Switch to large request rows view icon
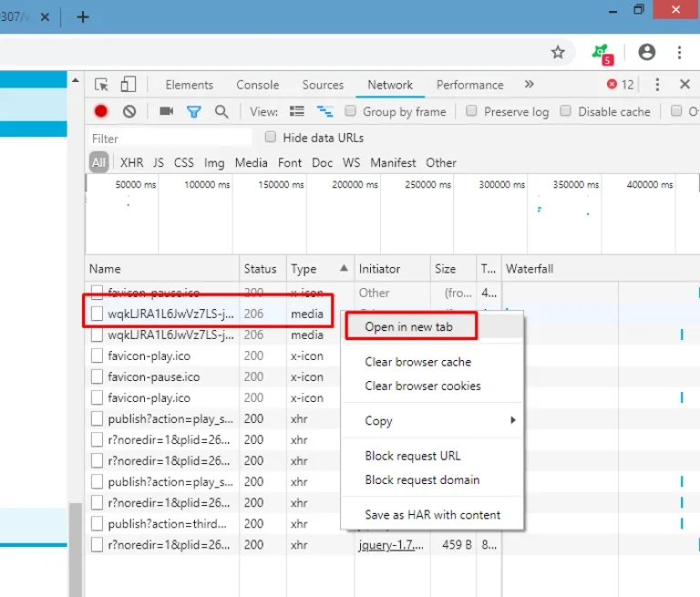The height and width of the screenshot is (597, 700). click(x=297, y=111)
